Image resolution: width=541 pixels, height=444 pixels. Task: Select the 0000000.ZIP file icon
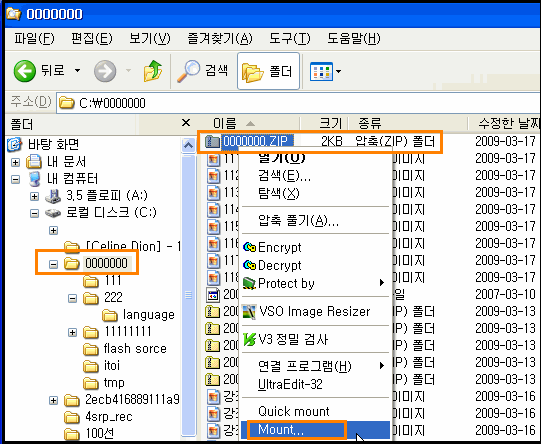(212, 141)
